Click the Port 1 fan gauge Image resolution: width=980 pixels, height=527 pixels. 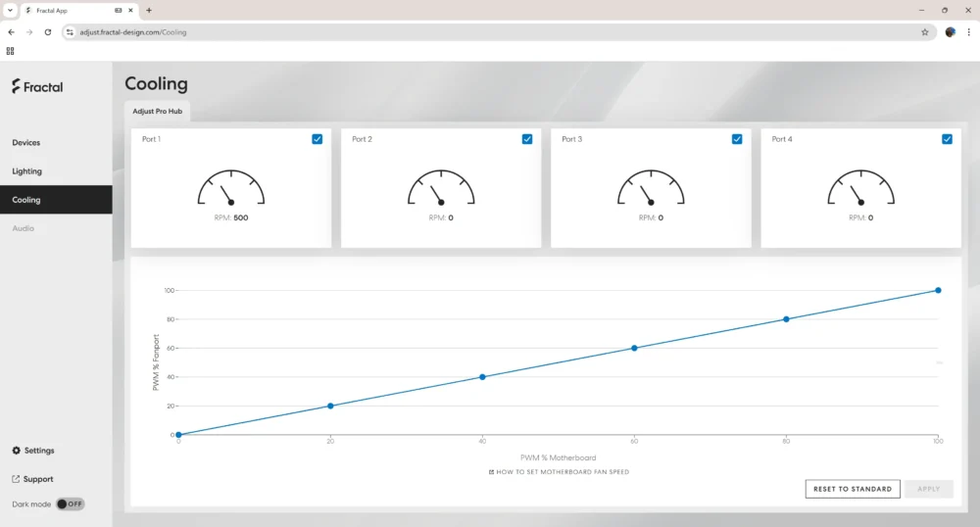click(231, 187)
